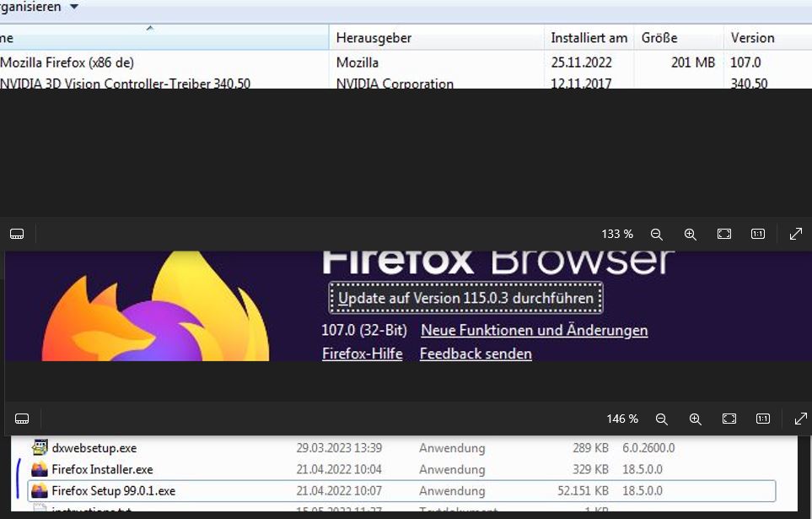Set 1:1 actual size in the 133 % toolbar
The width and height of the screenshot is (812, 519).
758,234
